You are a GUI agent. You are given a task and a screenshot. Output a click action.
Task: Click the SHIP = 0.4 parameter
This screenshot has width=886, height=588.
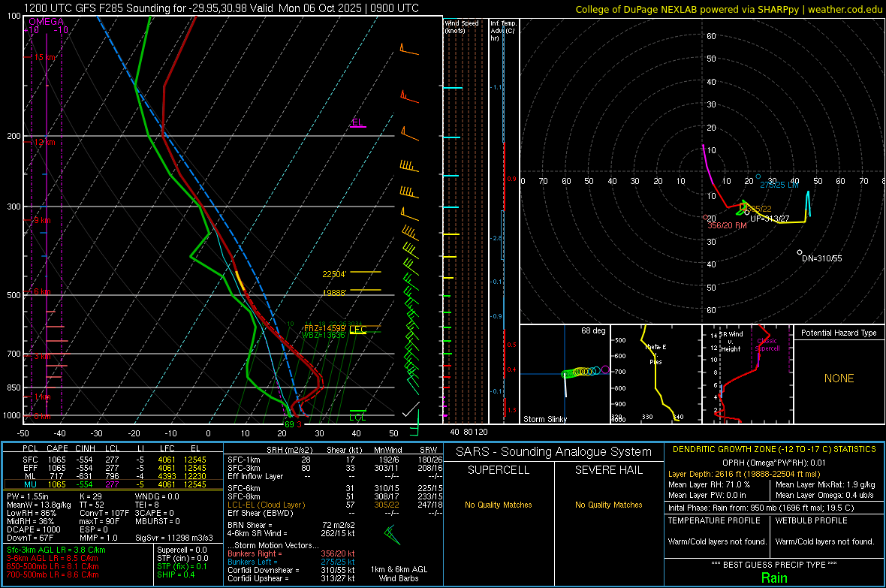click(176, 575)
